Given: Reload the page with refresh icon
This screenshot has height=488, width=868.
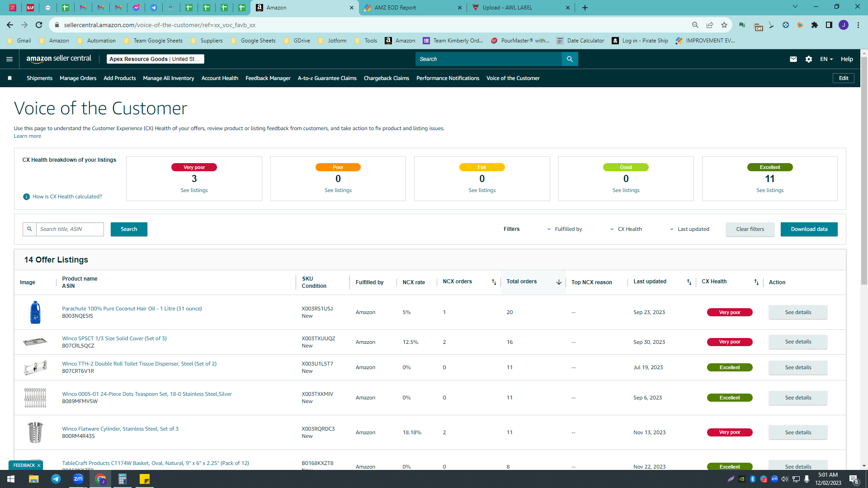Looking at the screenshot, I should [39, 25].
